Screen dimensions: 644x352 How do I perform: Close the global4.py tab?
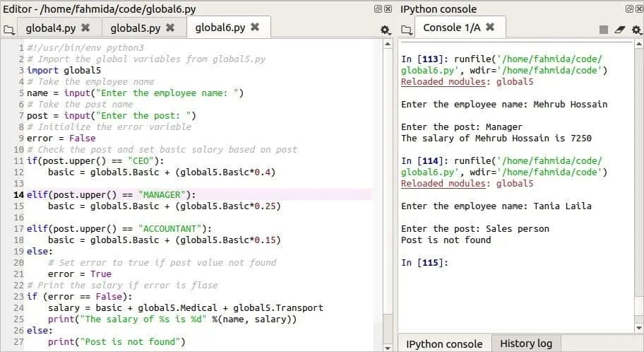[85, 28]
